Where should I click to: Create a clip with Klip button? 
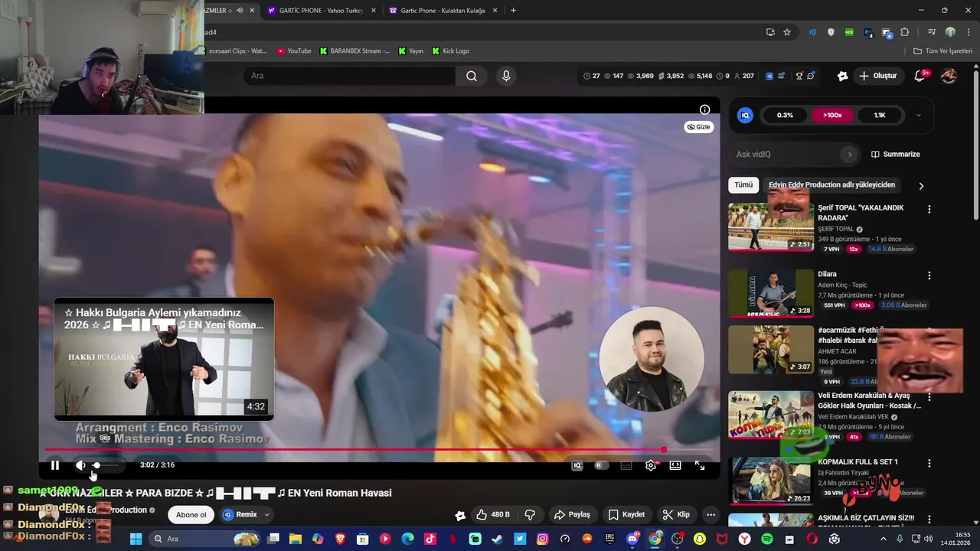tap(677, 515)
